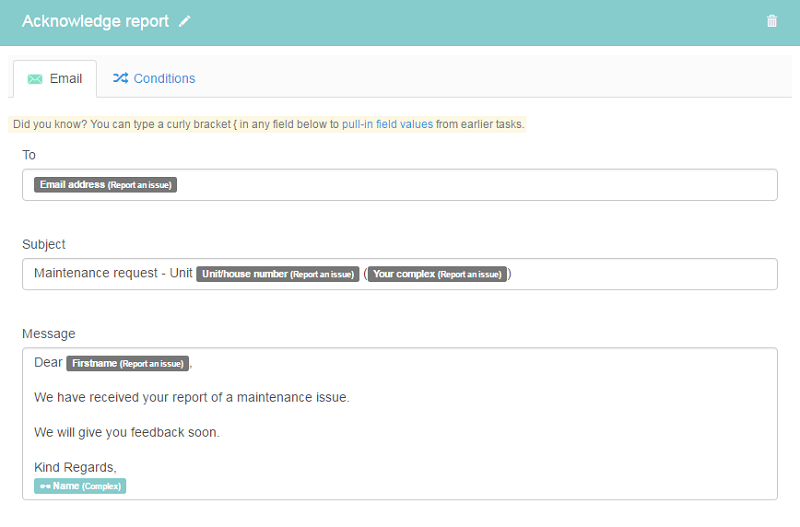Screen dimensions: 800x527
Task: Select the Unit/house number token
Action: 277,274
